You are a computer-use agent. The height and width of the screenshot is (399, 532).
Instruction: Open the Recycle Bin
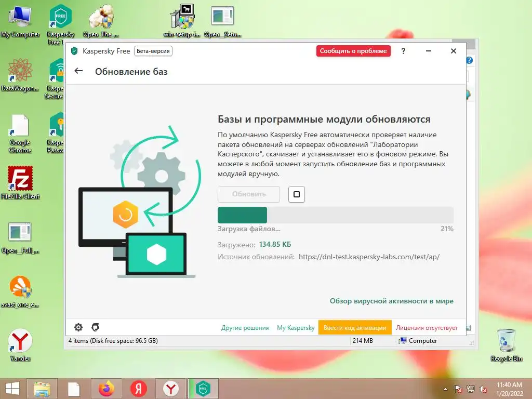click(x=506, y=345)
